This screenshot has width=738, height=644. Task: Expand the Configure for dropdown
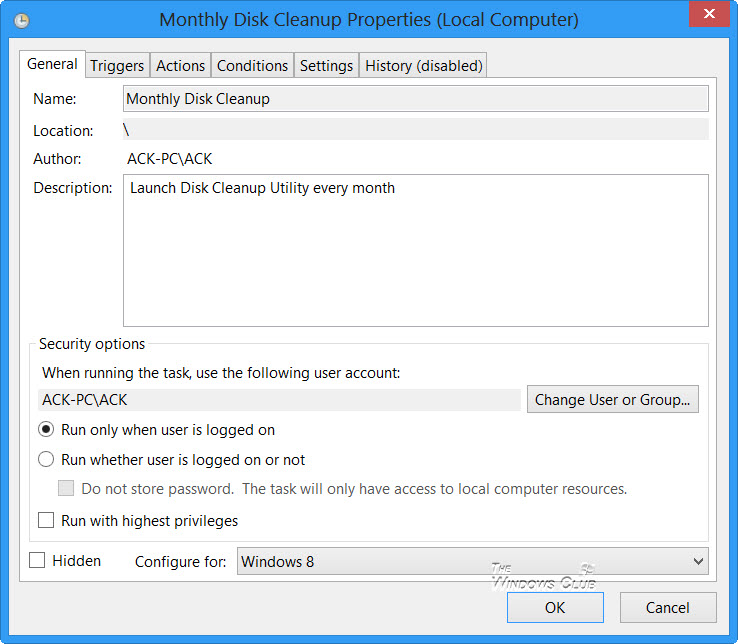pos(472,562)
